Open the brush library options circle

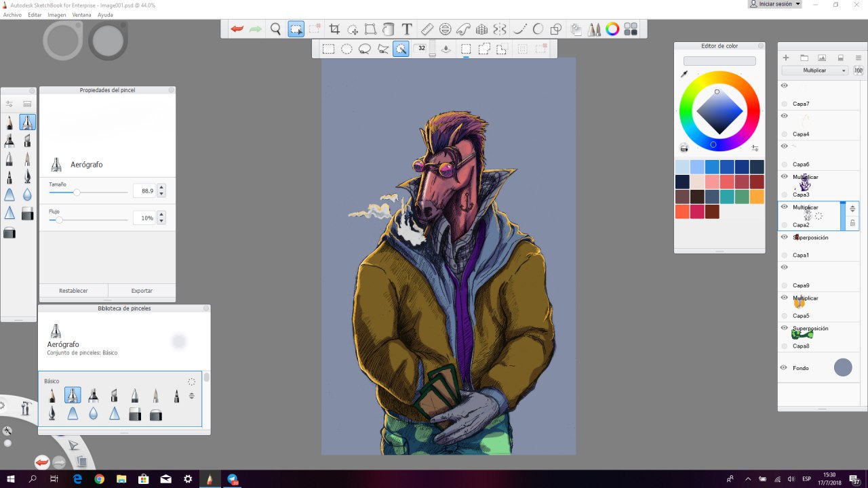pos(192,382)
